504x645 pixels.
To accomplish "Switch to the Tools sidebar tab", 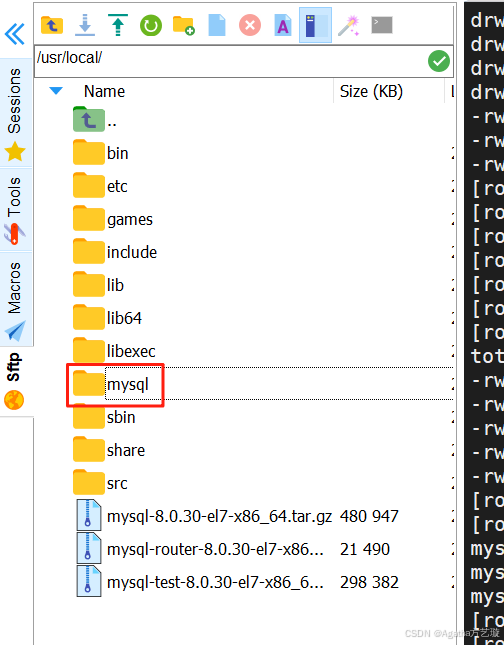I will pos(15,209).
